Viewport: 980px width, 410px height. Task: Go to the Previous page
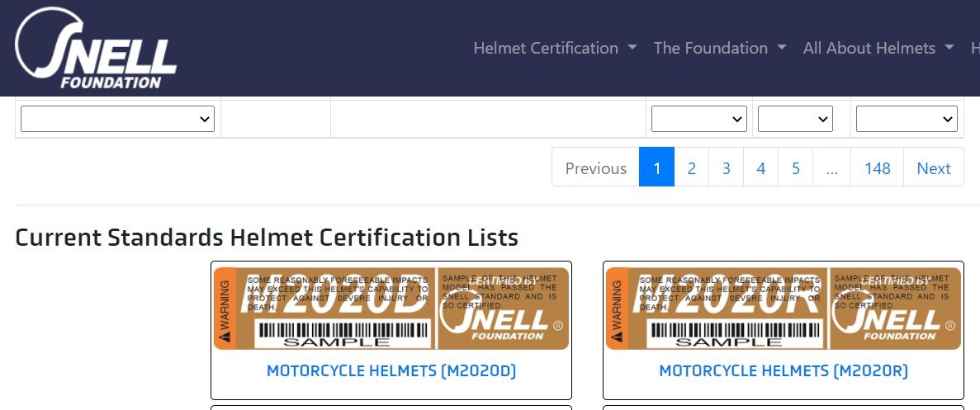(x=595, y=167)
